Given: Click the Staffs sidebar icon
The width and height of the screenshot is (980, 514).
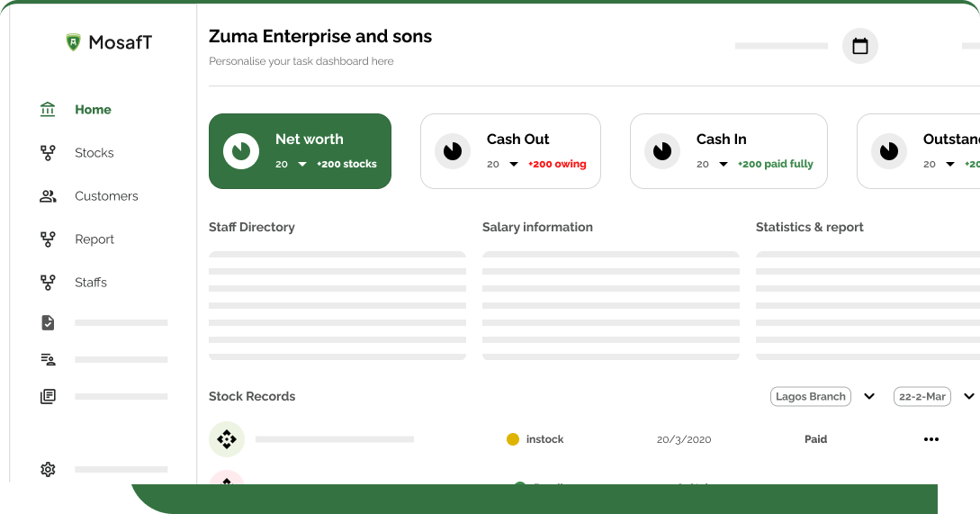Looking at the screenshot, I should click(48, 282).
